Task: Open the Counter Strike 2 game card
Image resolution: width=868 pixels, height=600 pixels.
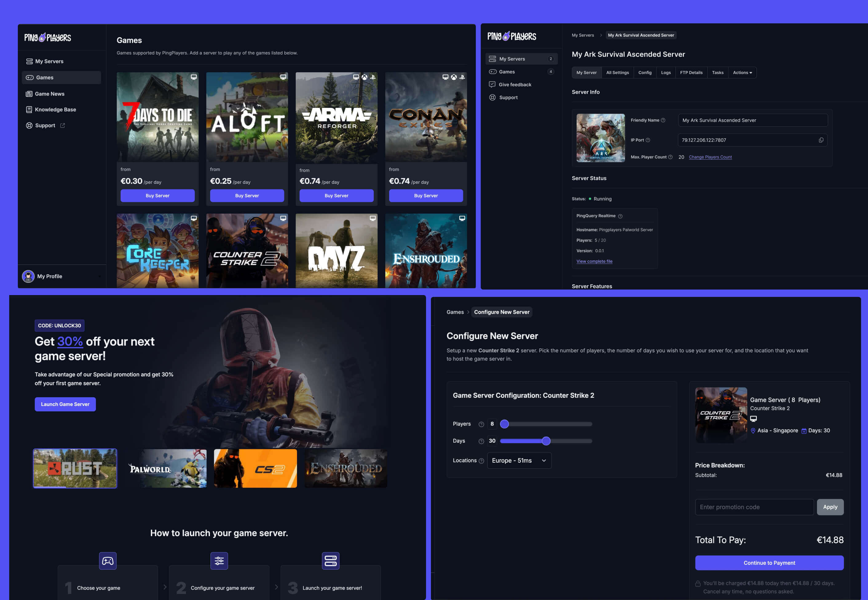Action: pos(247,251)
